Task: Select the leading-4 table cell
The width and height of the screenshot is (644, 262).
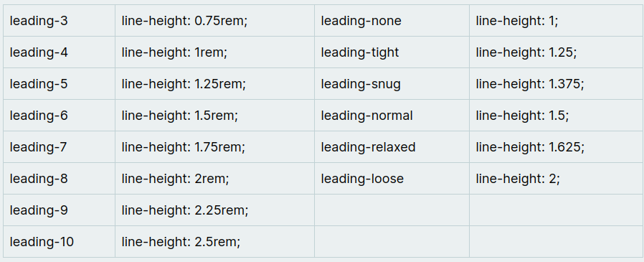Action: [59, 52]
